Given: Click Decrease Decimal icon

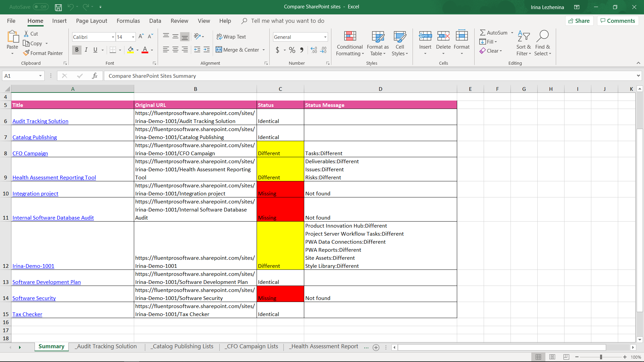Looking at the screenshot, I should [x=323, y=50].
